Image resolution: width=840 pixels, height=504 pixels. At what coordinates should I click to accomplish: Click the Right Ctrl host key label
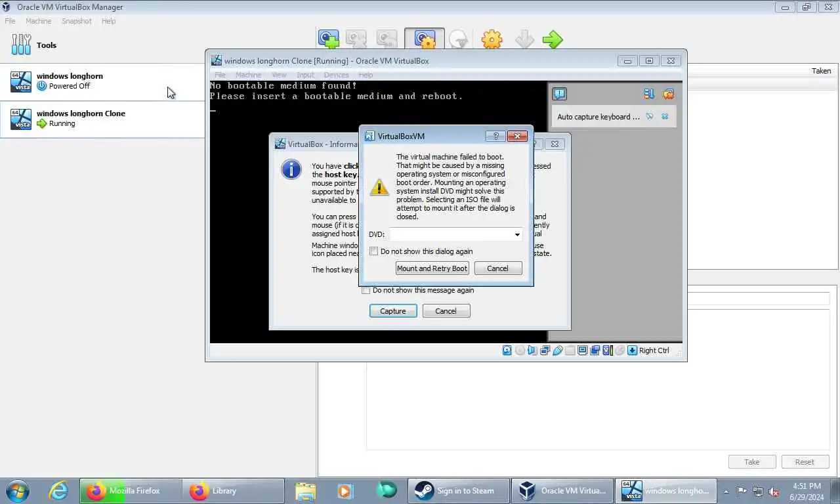coord(654,350)
